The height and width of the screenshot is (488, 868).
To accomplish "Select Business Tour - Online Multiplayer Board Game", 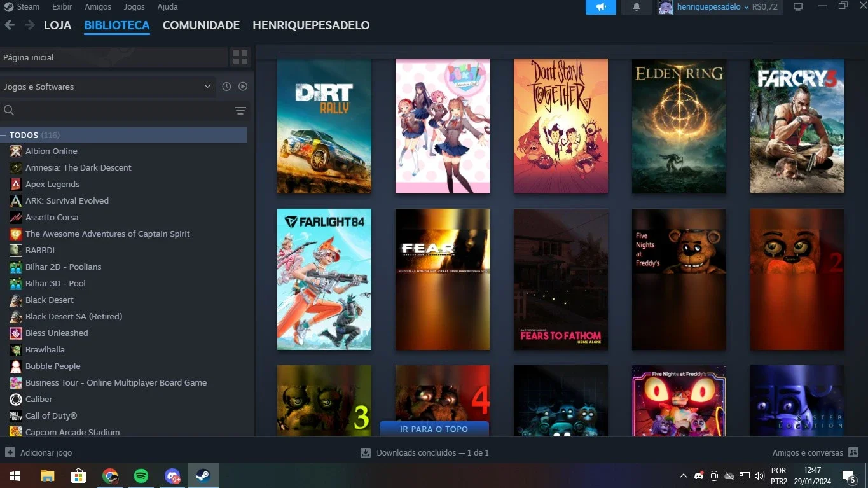I will coord(116,382).
